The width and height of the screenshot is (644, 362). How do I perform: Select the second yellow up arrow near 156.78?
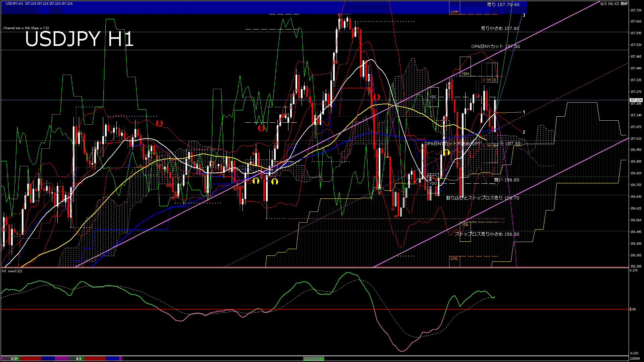click(275, 181)
